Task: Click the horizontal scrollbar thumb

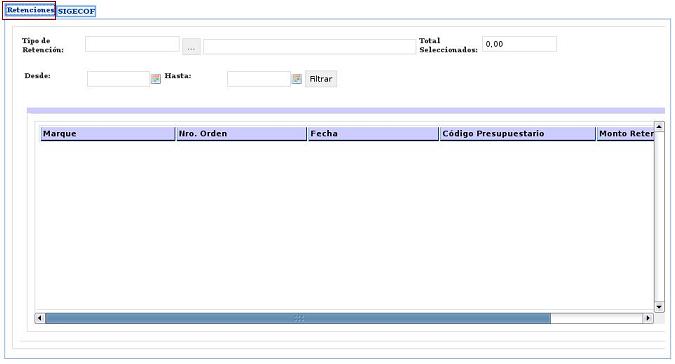Action: (x=298, y=318)
